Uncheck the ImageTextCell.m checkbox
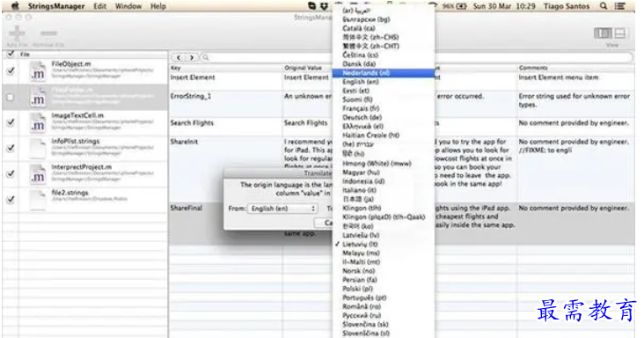The image size is (644, 338). coord(11,122)
